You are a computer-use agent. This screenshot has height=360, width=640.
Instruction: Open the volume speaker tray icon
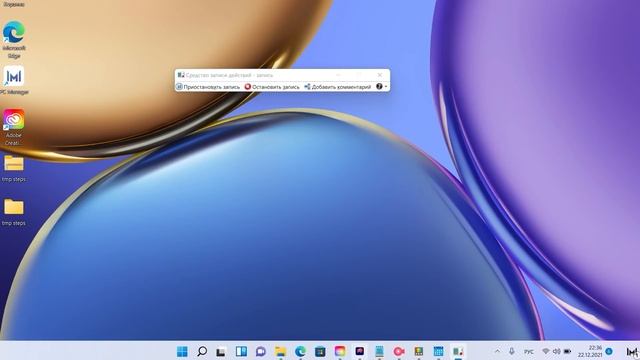pyautogui.click(x=556, y=351)
